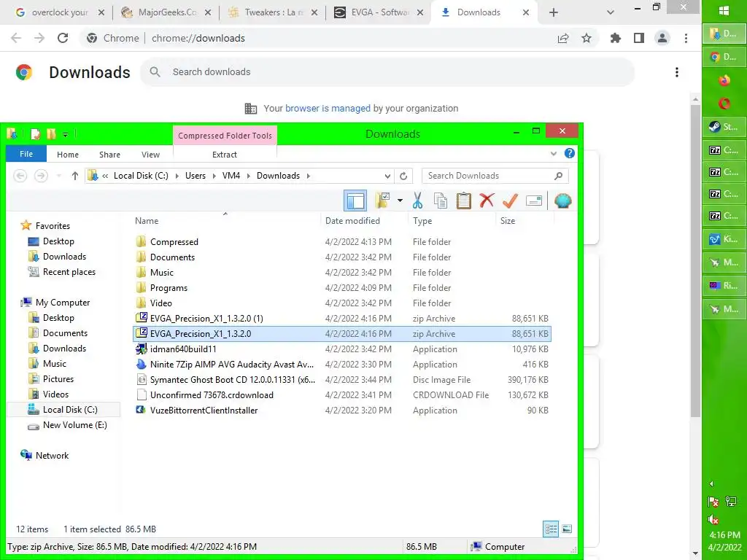Screen dimensions: 747x560
Task: Open the recent locations dropdown arrow
Action: [x=58, y=176]
